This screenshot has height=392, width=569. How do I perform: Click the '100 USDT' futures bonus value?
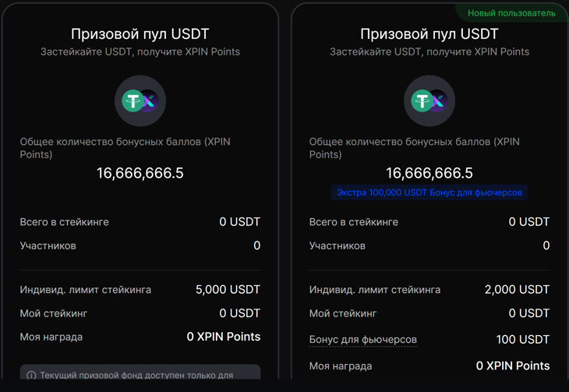[x=523, y=340]
